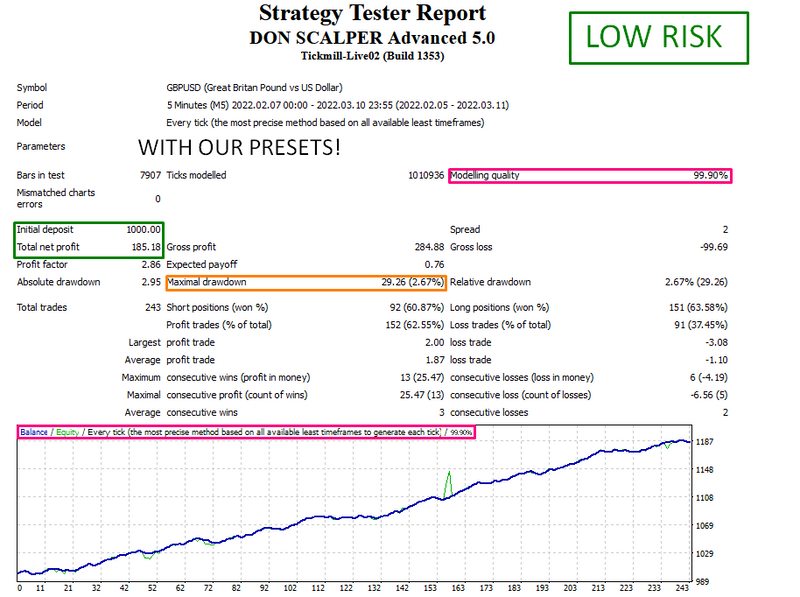Click the average profit trade value 1.87

tap(435, 360)
